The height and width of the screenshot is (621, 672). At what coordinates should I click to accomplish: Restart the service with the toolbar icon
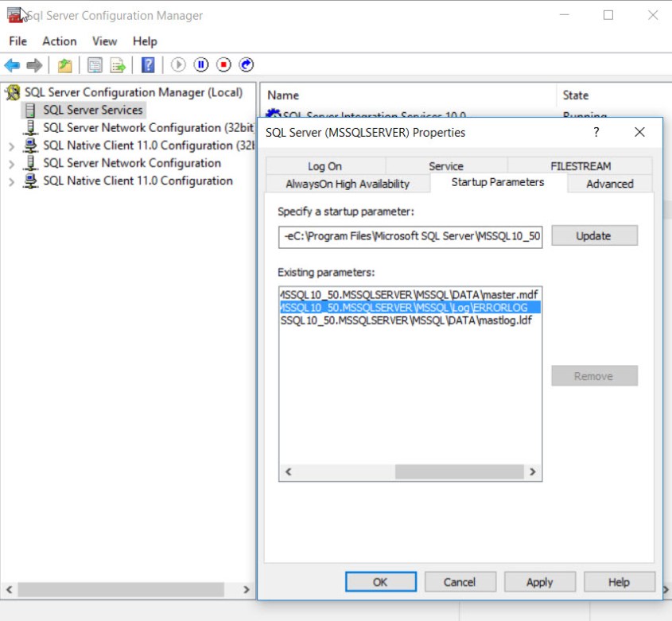pos(246,65)
